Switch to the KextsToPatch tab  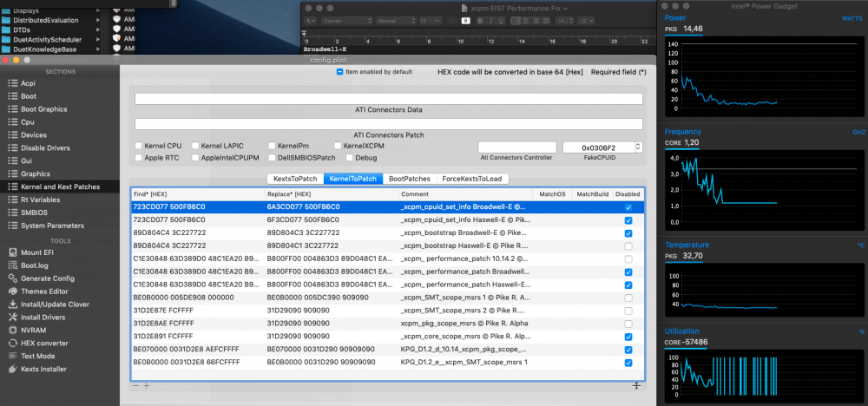tap(295, 179)
